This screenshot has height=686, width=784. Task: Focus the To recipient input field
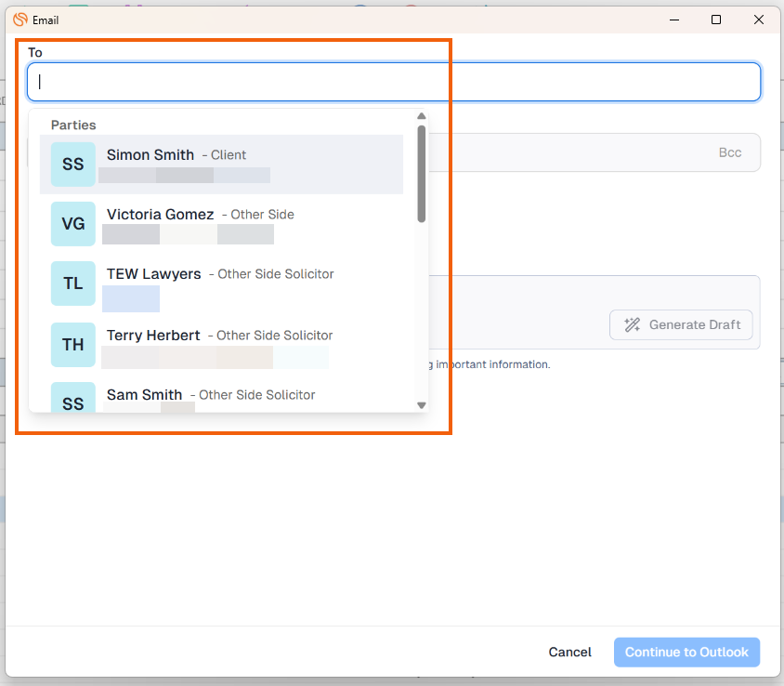(394, 82)
